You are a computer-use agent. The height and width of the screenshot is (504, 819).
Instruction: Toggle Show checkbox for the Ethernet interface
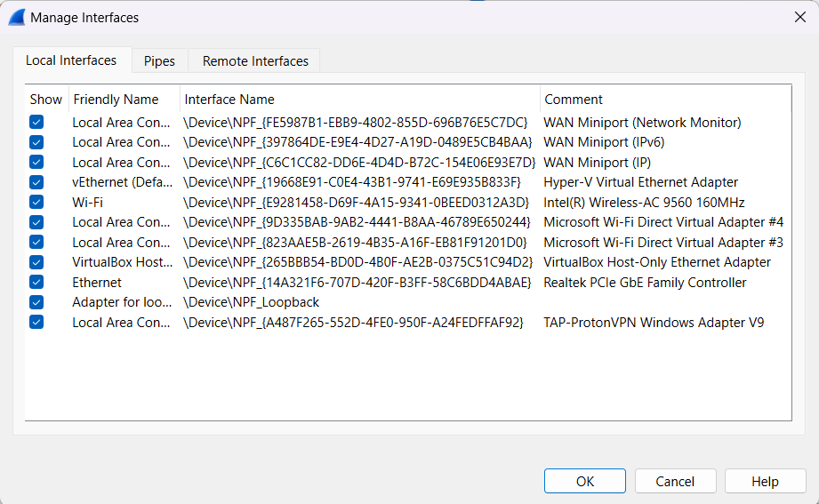(x=36, y=283)
